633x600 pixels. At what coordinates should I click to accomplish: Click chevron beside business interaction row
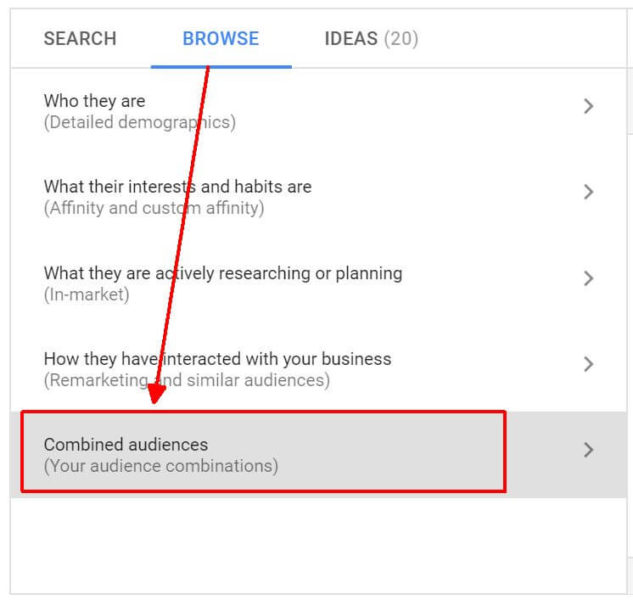[x=588, y=364]
